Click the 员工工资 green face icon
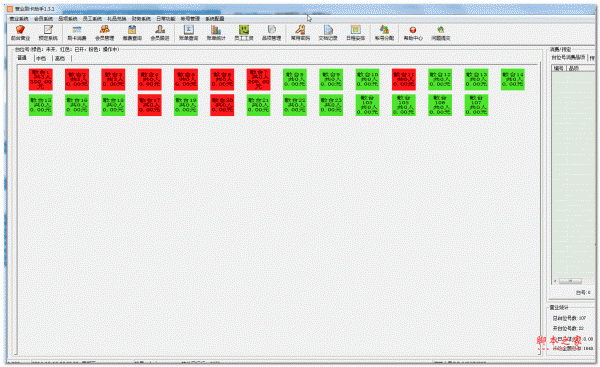 click(x=244, y=33)
